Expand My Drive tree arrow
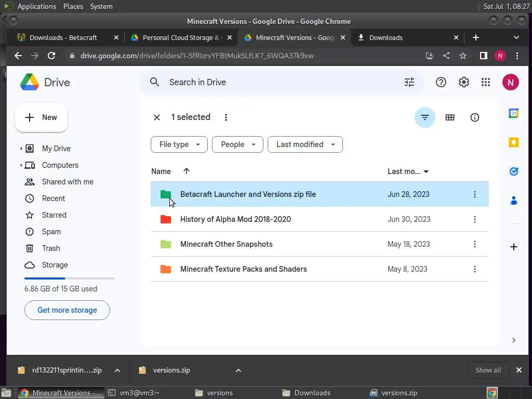This screenshot has height=399, width=532. (x=21, y=149)
